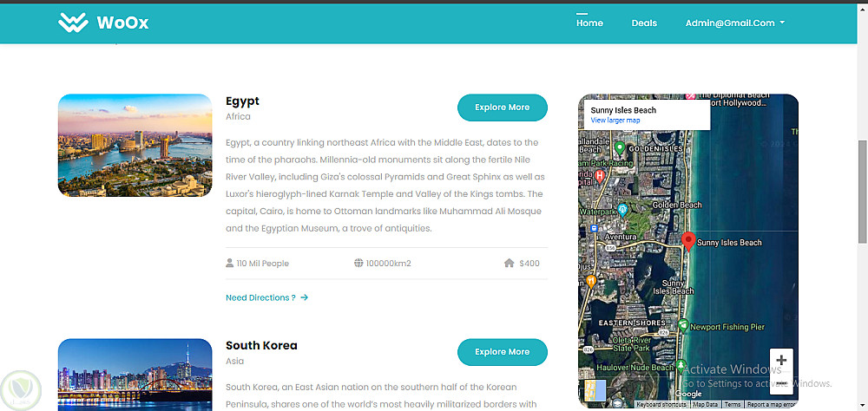Click the $400 price text
The height and width of the screenshot is (411, 868).
point(529,264)
